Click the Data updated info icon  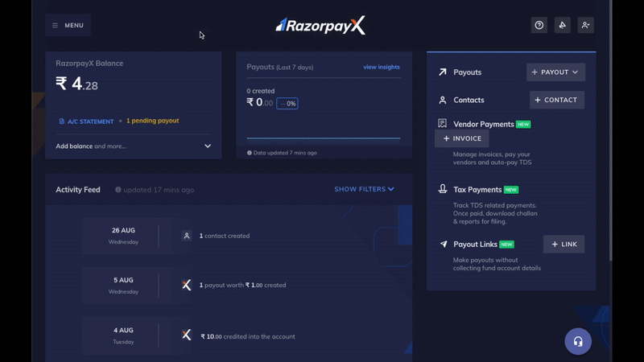(x=250, y=153)
